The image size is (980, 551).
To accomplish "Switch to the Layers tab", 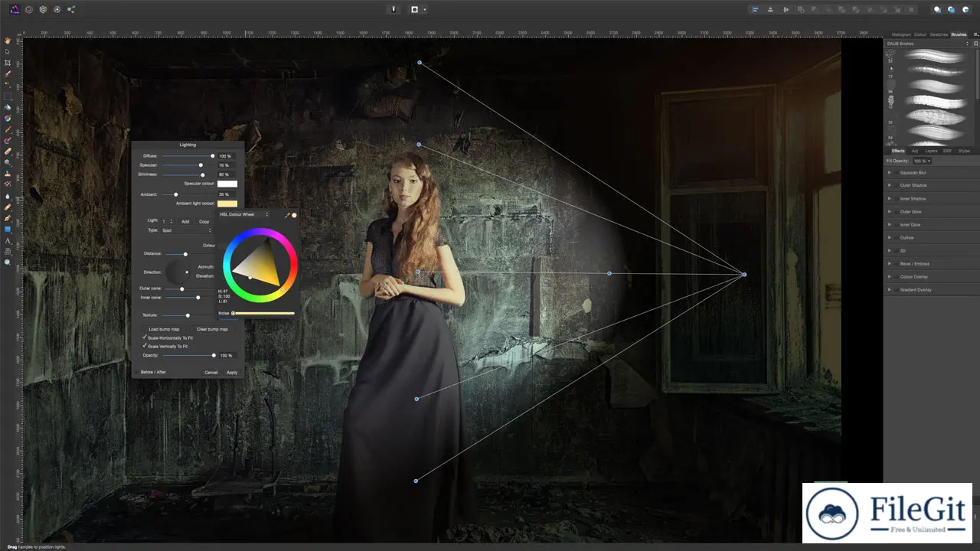I will pos(931,151).
